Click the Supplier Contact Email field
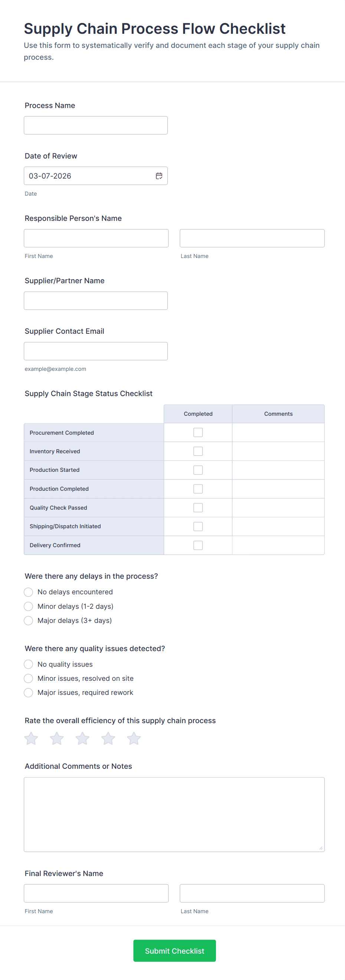 click(x=95, y=351)
